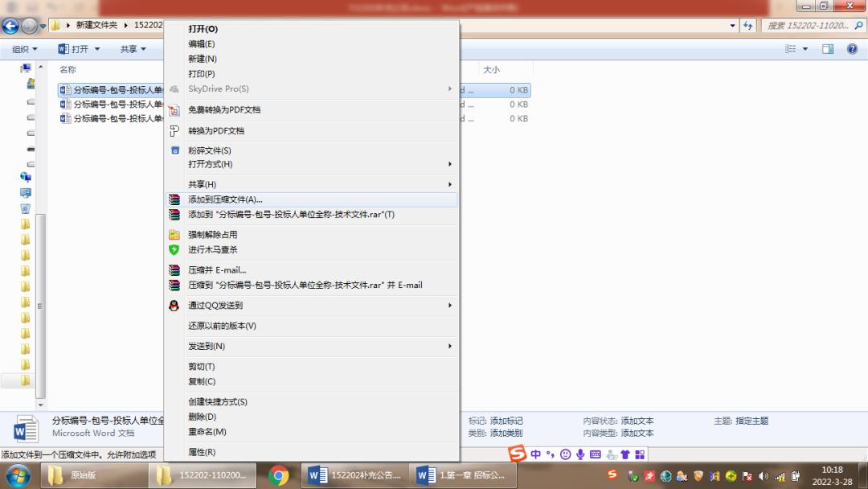Screen dimensions: 868x489
Task: Click the Chrome icon in the taskbar
Action: tap(279, 475)
